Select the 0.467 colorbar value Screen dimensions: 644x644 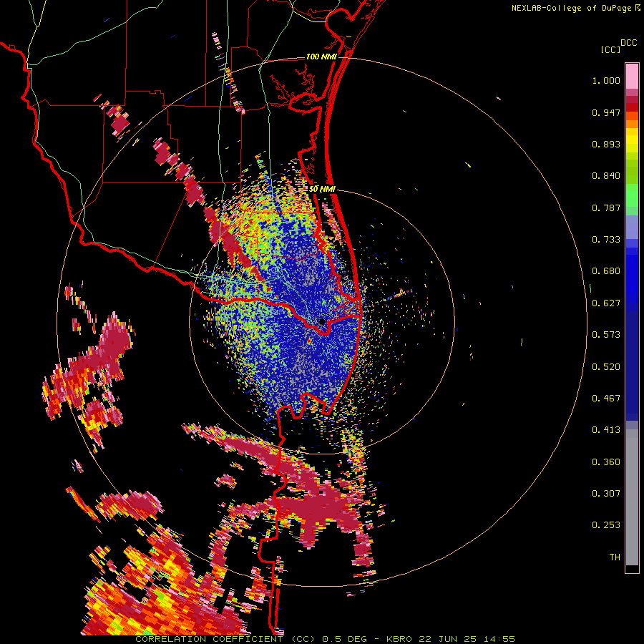pos(606,399)
